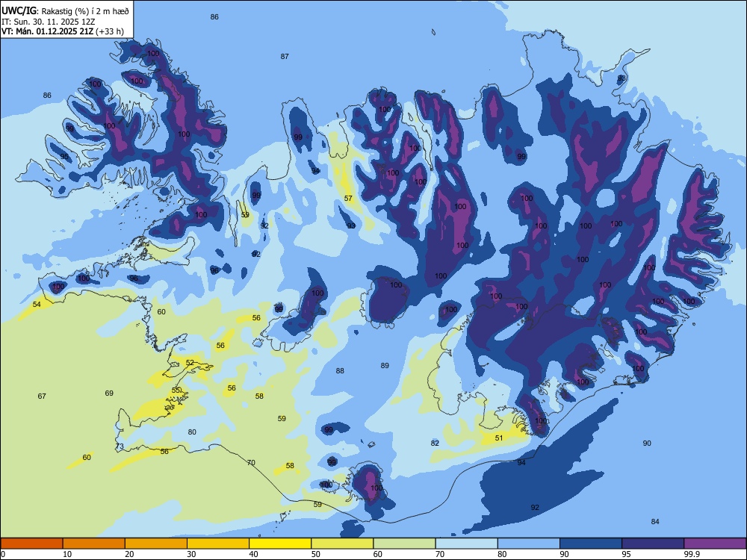Click the map value '88' in the central highlands
The width and height of the screenshot is (747, 560).
tap(340, 370)
